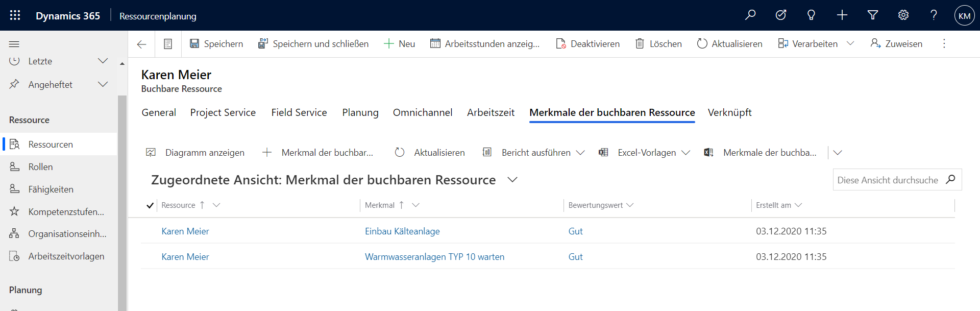Viewport: 980px width, 311px height.
Task: Open the Einbau Kälteanlage link
Action: (x=402, y=231)
